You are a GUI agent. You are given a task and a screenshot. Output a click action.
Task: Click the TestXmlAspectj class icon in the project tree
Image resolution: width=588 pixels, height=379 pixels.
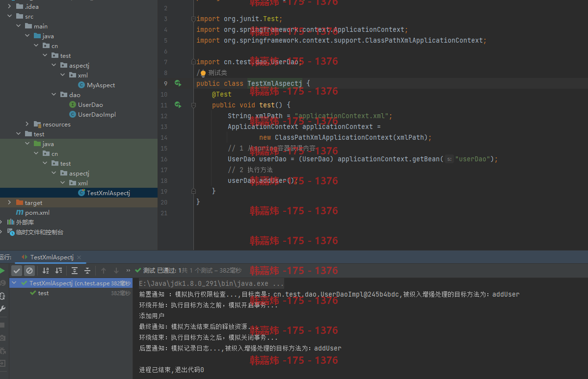coord(81,193)
